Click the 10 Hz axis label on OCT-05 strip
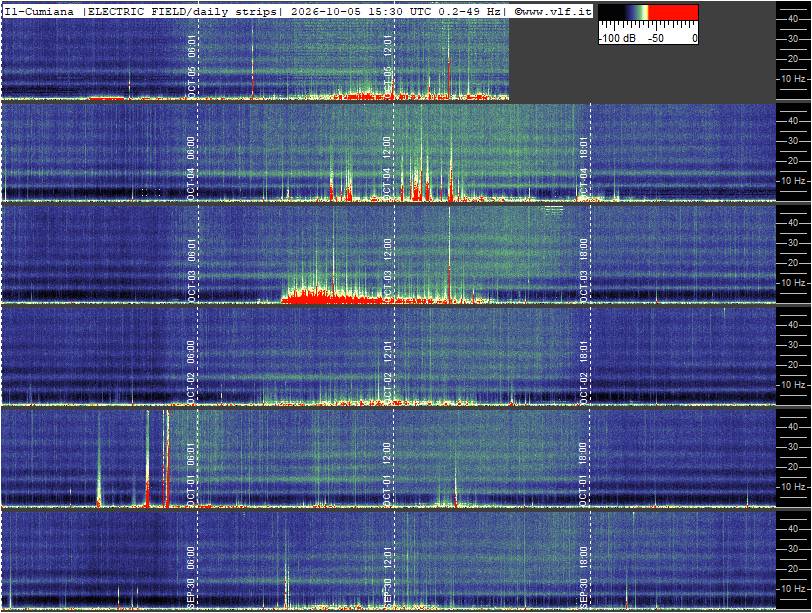The height and width of the screenshot is (613, 812). click(793, 79)
